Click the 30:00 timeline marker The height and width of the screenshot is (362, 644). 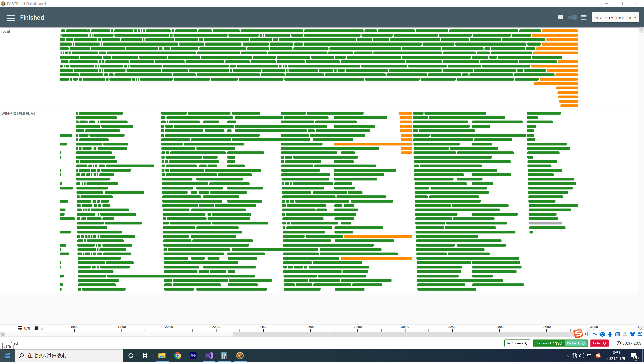[x=405, y=327]
